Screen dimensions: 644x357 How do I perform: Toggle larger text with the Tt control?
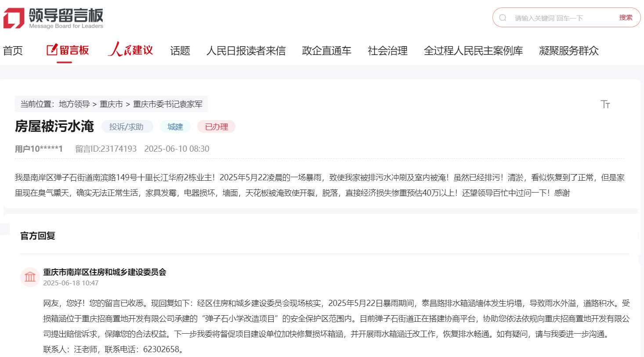[x=605, y=104]
